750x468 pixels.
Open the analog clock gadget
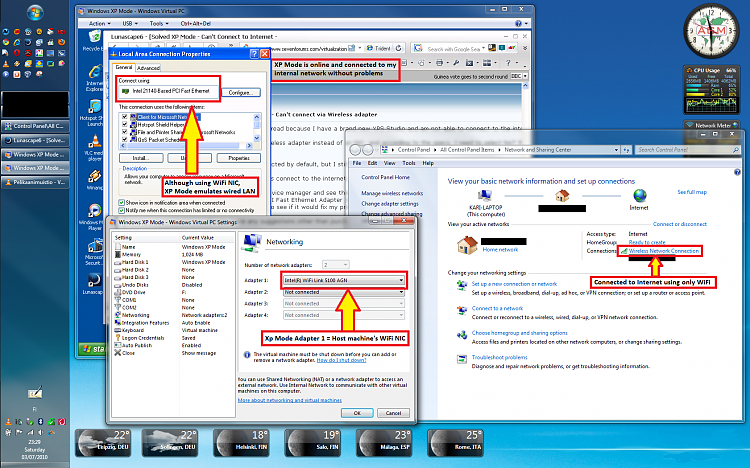[711, 31]
